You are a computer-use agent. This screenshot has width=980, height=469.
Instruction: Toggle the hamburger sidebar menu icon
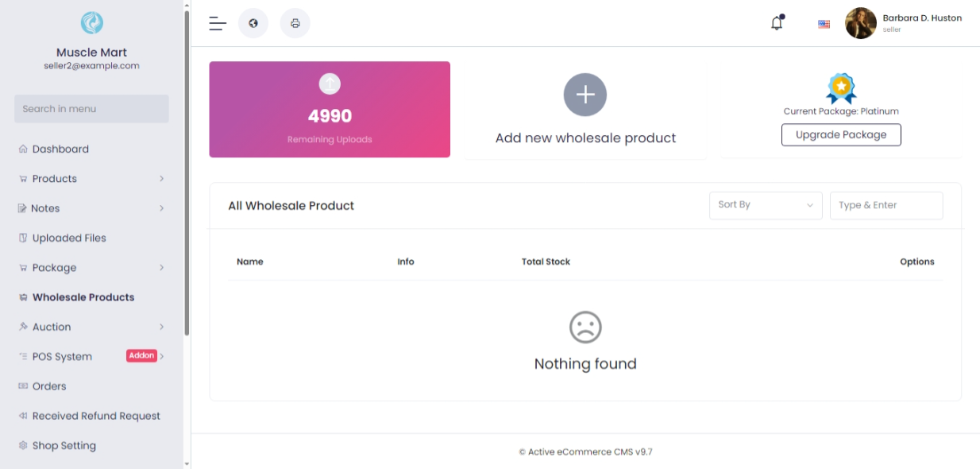pyautogui.click(x=218, y=23)
